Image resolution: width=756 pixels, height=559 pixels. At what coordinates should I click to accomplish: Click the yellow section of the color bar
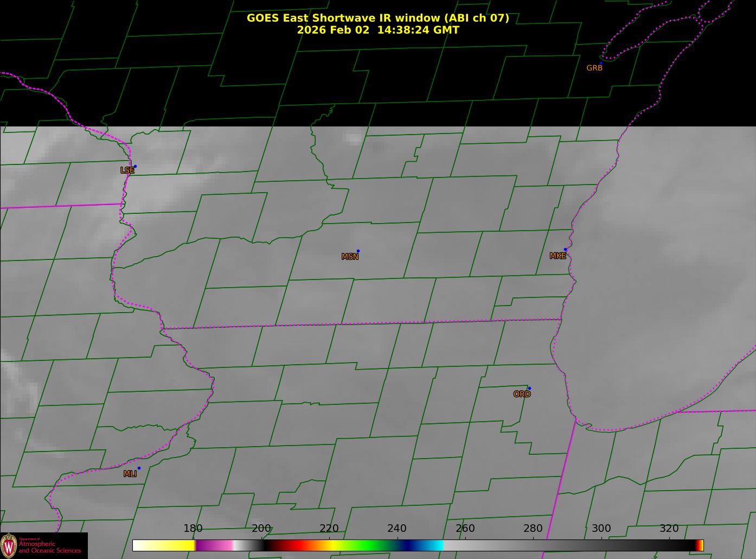(x=176, y=545)
